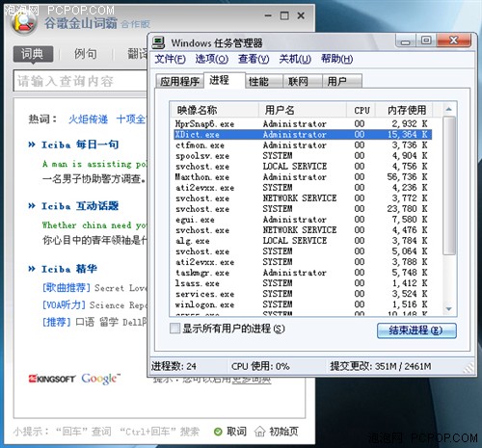Enable 显示所有用户的进程 checkbox
The width and height of the screenshot is (482, 448).
click(174, 329)
